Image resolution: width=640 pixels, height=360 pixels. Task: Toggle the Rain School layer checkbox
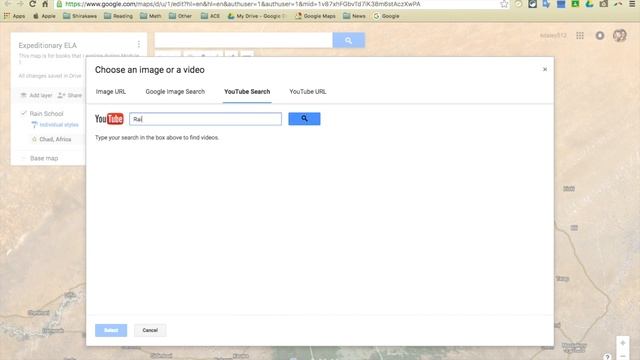[x=24, y=113]
